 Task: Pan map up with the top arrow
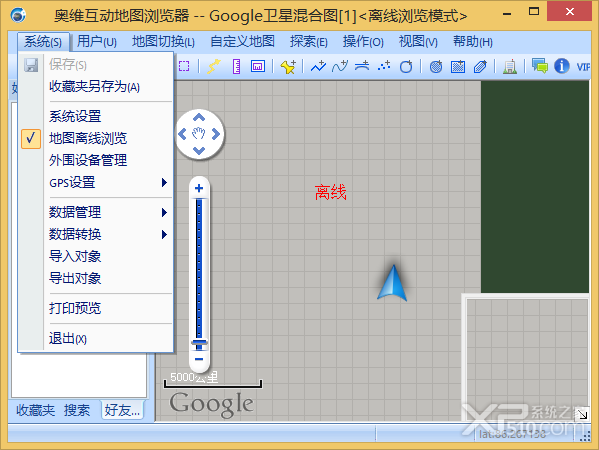click(199, 117)
